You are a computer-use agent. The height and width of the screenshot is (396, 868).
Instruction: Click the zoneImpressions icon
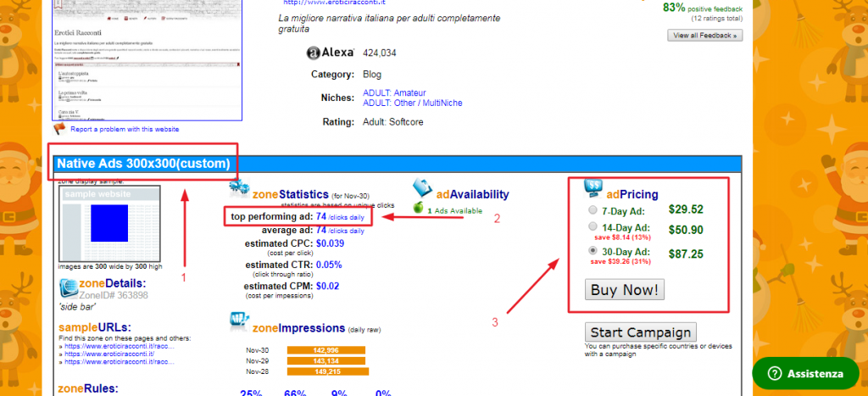pyautogui.click(x=239, y=321)
